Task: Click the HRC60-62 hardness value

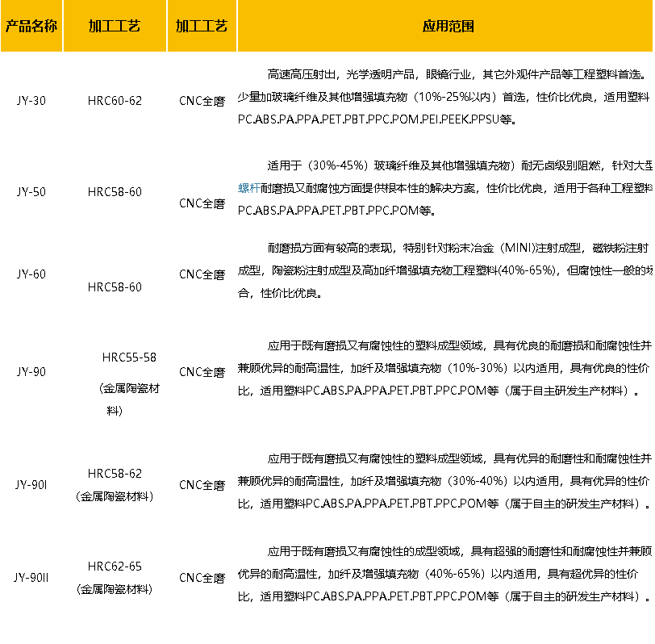Action: pyautogui.click(x=115, y=101)
